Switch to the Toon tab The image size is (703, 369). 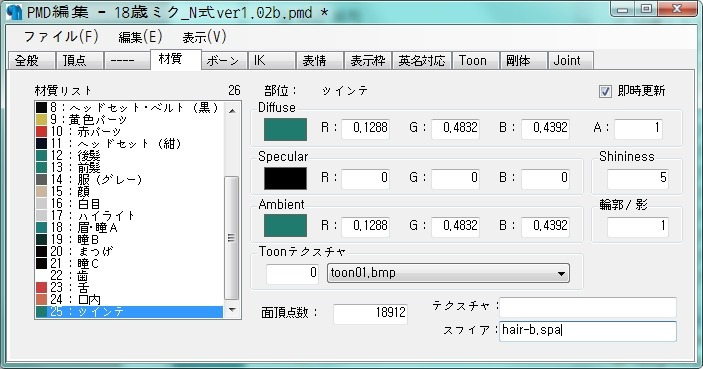(476, 61)
